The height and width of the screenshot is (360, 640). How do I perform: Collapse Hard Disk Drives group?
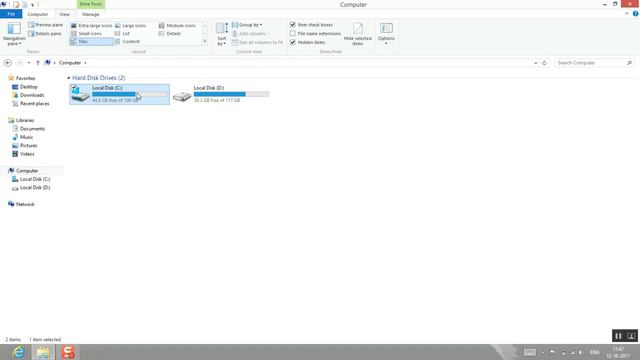coord(69,78)
